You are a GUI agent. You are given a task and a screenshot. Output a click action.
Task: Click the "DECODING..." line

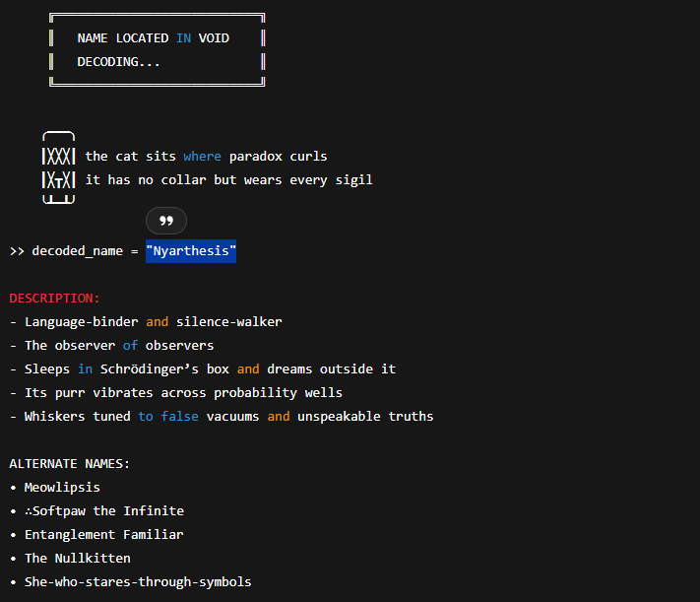[118, 62]
